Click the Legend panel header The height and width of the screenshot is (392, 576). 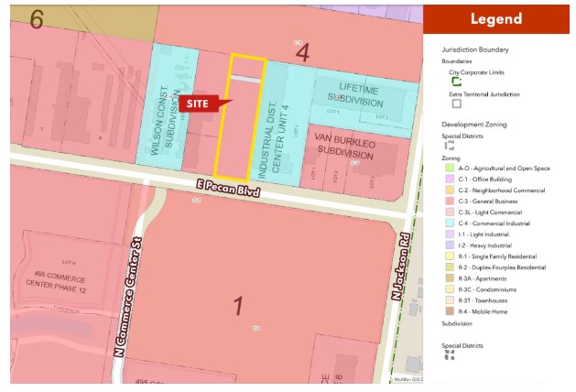pyautogui.click(x=496, y=19)
